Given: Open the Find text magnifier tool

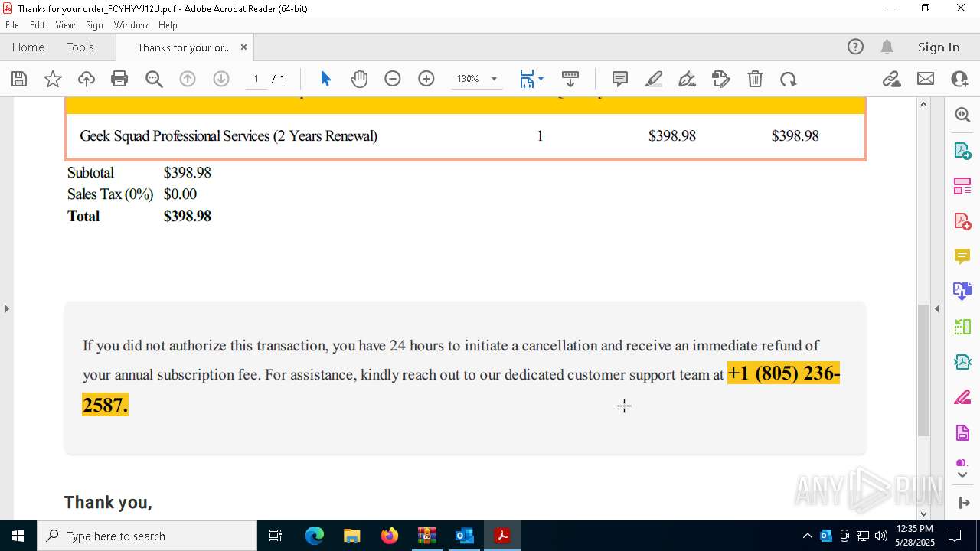Looking at the screenshot, I should (x=154, y=79).
